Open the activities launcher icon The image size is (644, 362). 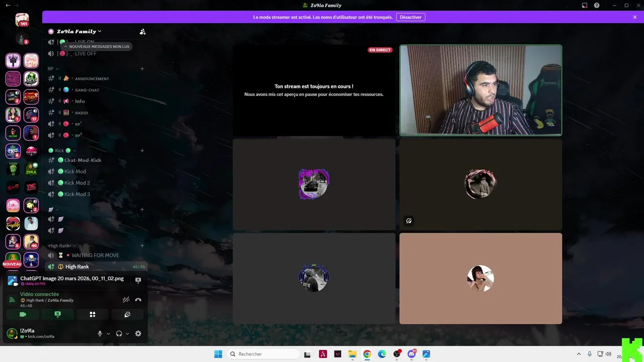(93, 314)
